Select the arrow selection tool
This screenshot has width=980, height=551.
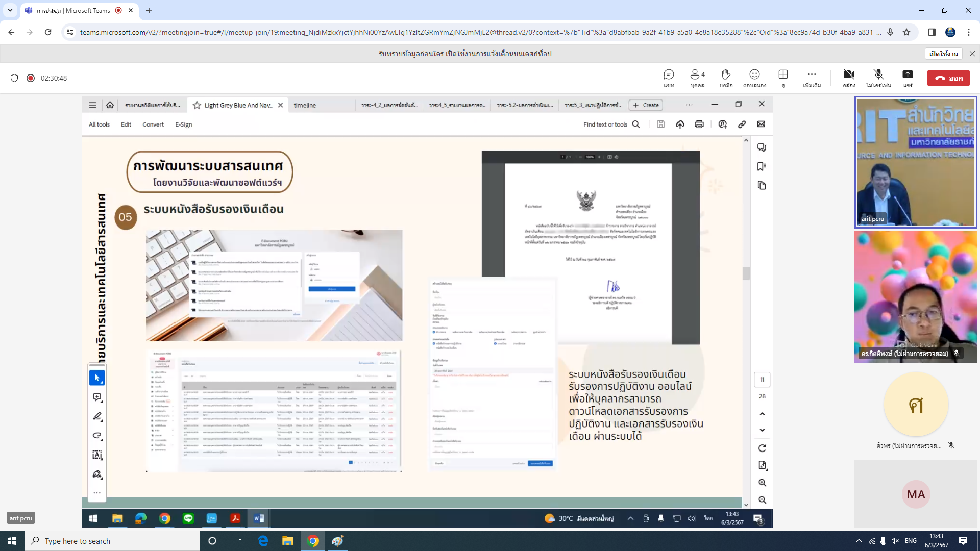tap(97, 378)
